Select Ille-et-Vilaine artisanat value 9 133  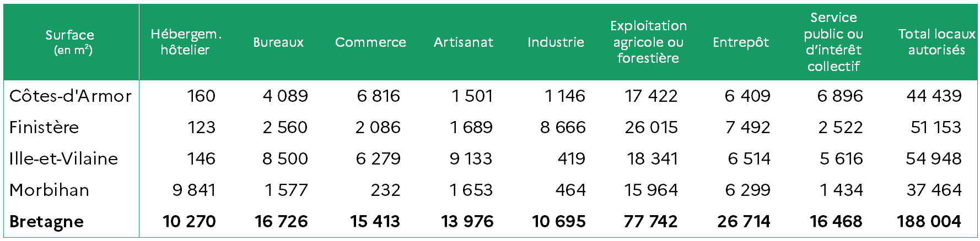click(x=471, y=159)
